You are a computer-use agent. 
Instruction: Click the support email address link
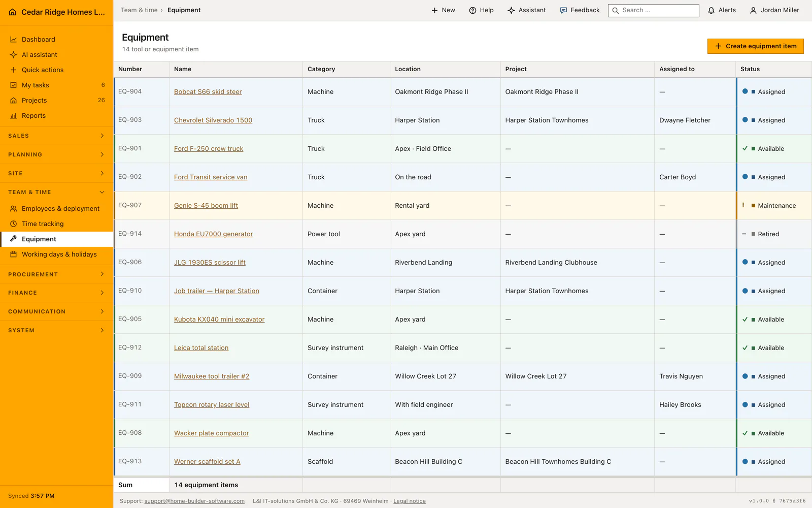coord(194,501)
